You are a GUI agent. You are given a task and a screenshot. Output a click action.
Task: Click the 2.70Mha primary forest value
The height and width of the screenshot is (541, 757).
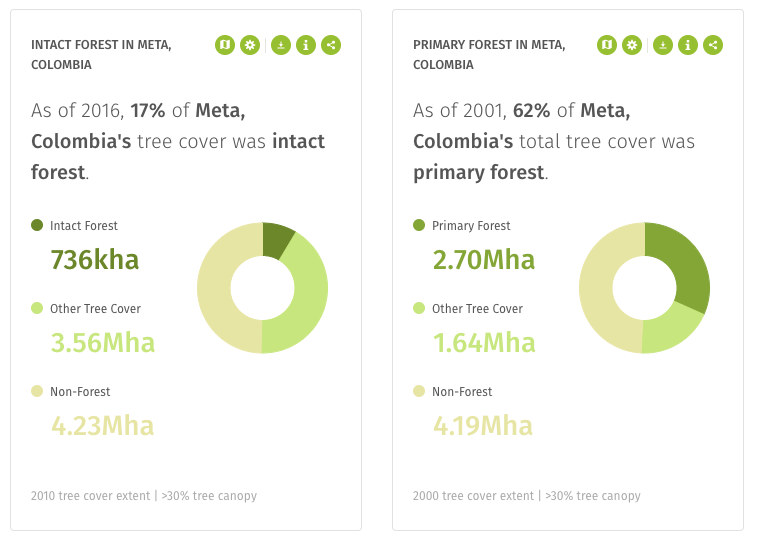[484, 260]
